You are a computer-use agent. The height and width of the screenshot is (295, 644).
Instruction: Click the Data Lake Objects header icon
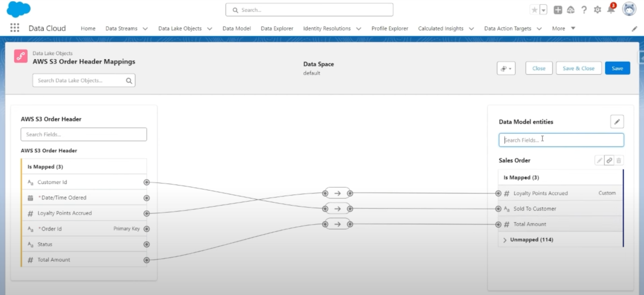(x=21, y=56)
